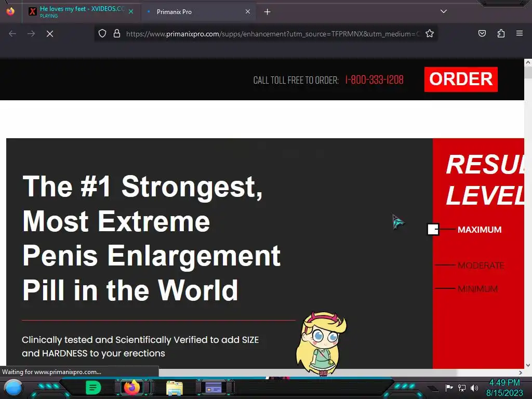Save page to Pocket
The width and height of the screenshot is (532, 399).
(x=482, y=33)
